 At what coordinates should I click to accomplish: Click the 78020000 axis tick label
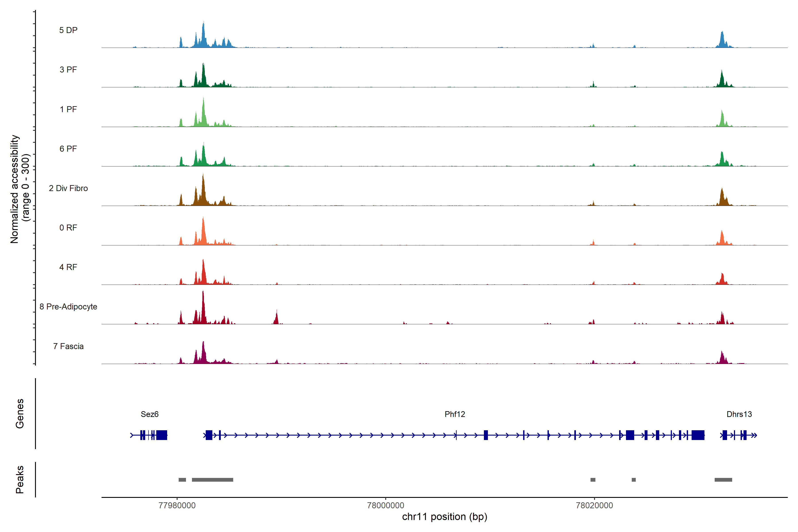tap(594, 505)
